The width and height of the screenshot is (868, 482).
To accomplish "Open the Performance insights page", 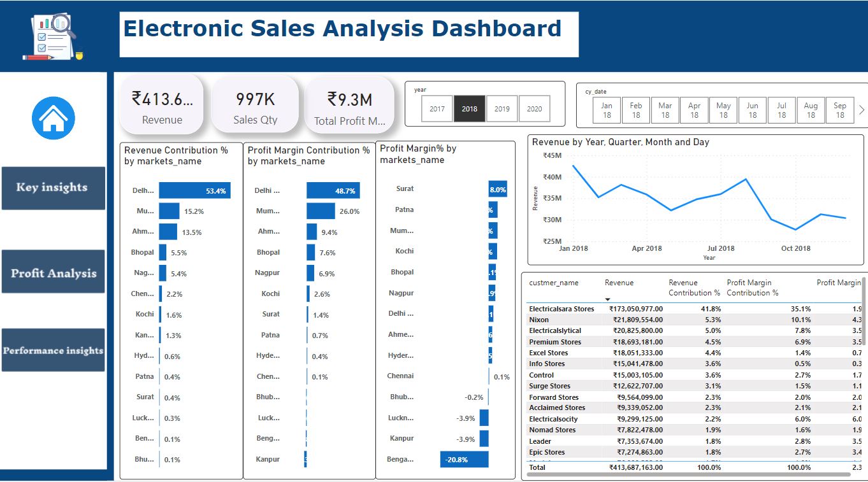I will pos(53,350).
